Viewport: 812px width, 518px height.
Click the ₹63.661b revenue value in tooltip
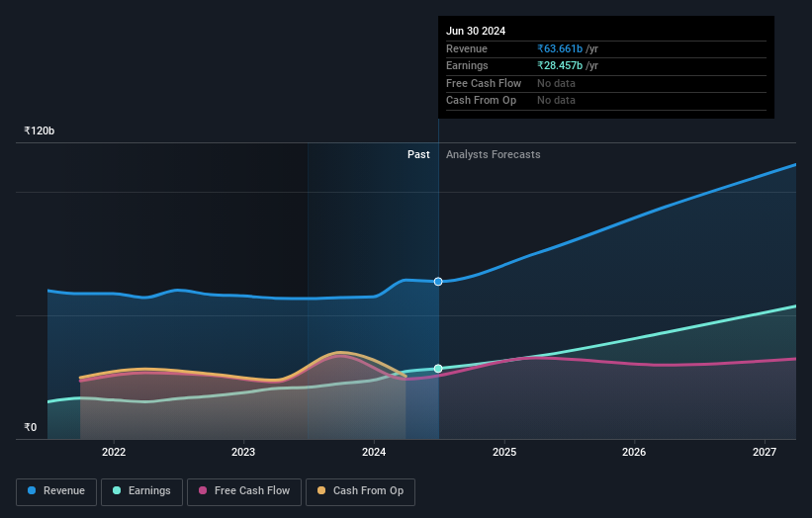(560, 48)
